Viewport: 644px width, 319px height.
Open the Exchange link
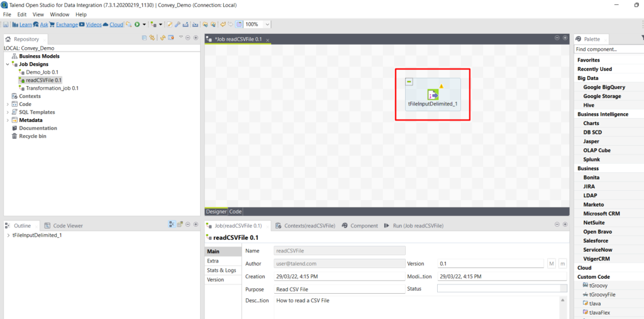(67, 24)
